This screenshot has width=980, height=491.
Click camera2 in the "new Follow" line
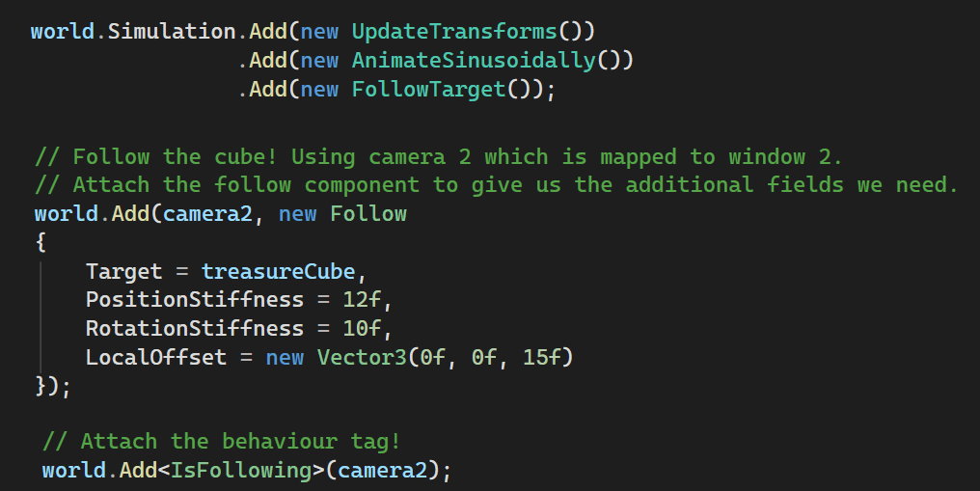point(208,213)
